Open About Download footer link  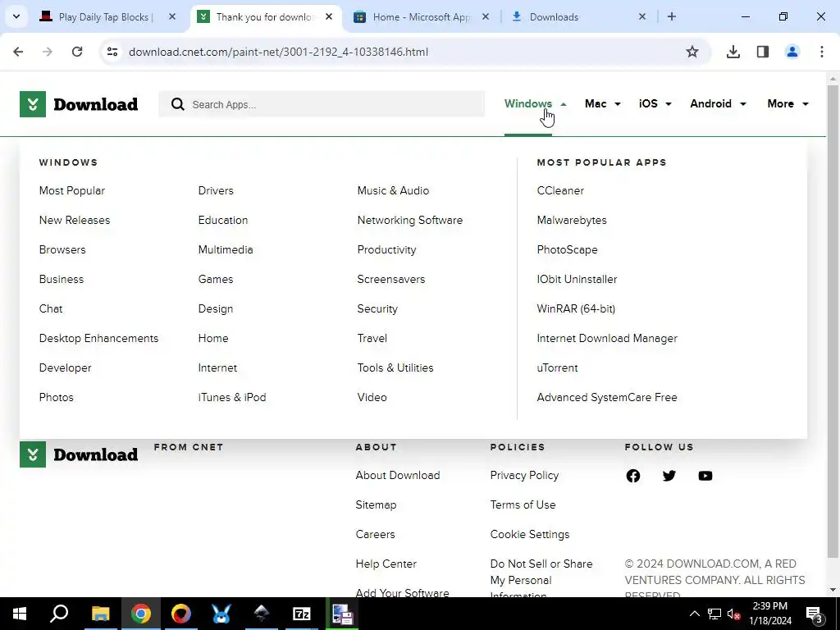point(398,475)
